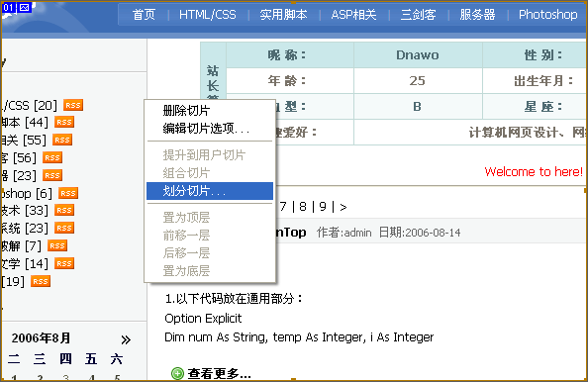Choose 划分切片... from the context menu
The width and height of the screenshot is (588, 382).
[x=210, y=191]
